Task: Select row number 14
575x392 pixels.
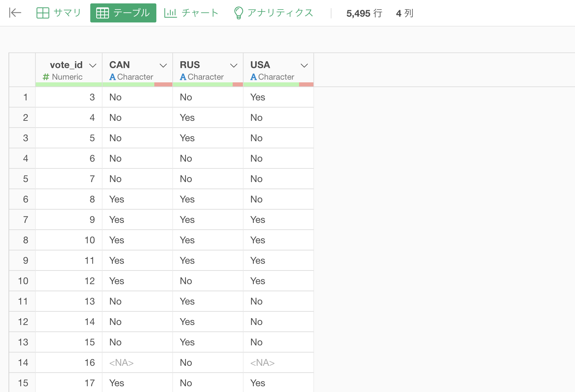Action: [22, 363]
